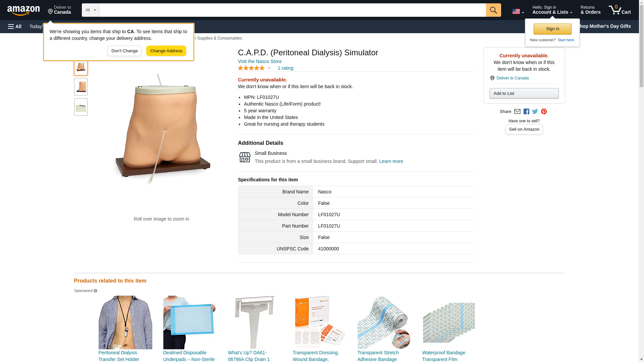Open the language flag dropdown
644x362 pixels.
pyautogui.click(x=518, y=12)
